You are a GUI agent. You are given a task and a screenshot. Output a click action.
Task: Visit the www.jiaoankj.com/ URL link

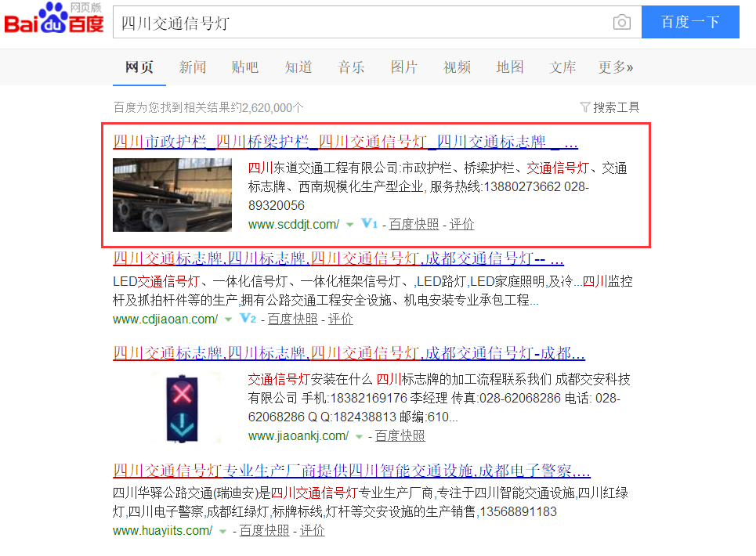tap(298, 436)
